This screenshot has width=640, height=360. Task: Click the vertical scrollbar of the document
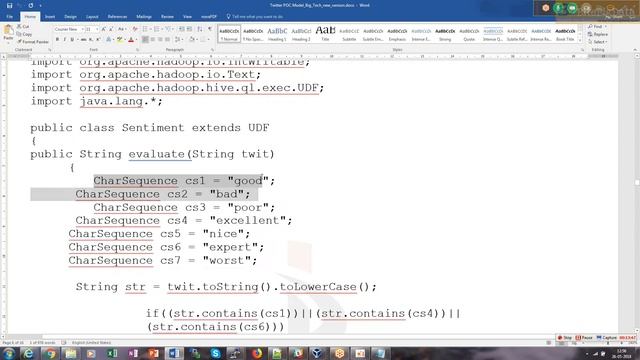point(637,194)
